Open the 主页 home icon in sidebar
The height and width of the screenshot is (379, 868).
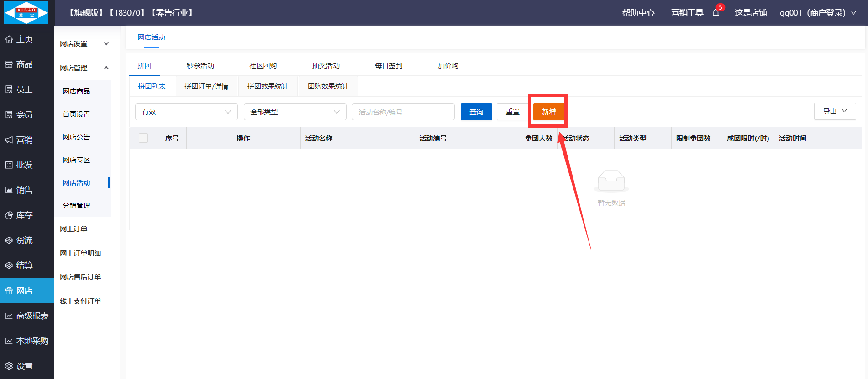pos(9,39)
